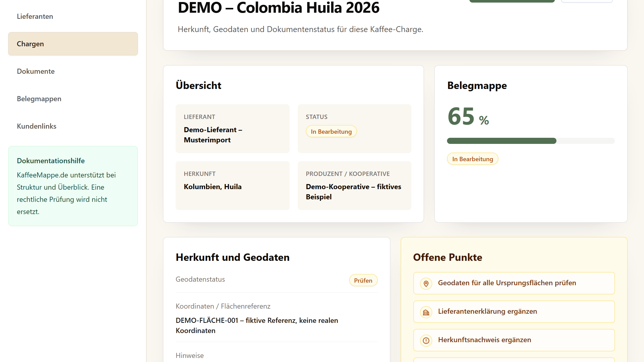Select Chargen in the sidebar

pyautogui.click(x=73, y=44)
